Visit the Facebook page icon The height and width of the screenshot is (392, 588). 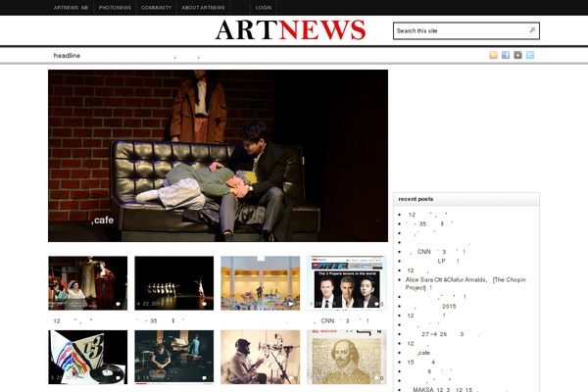pos(506,55)
